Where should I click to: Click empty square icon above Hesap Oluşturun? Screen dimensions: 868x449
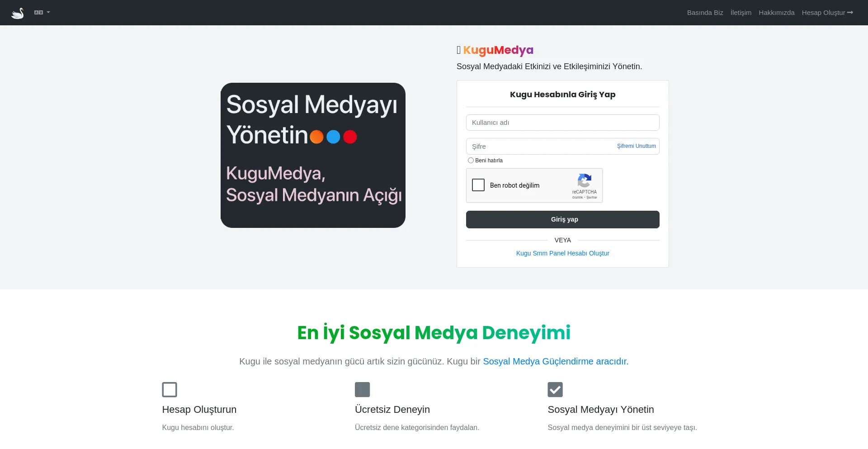170,390
